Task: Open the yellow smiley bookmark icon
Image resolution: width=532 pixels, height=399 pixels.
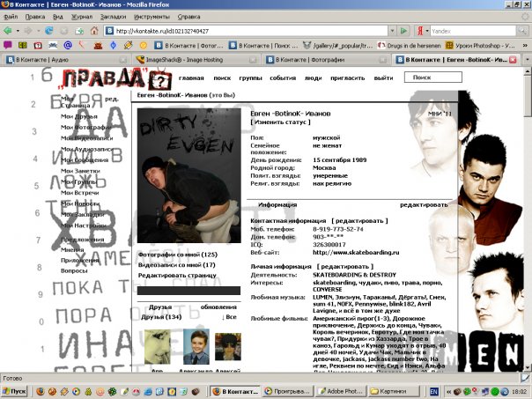Action: coord(144,45)
